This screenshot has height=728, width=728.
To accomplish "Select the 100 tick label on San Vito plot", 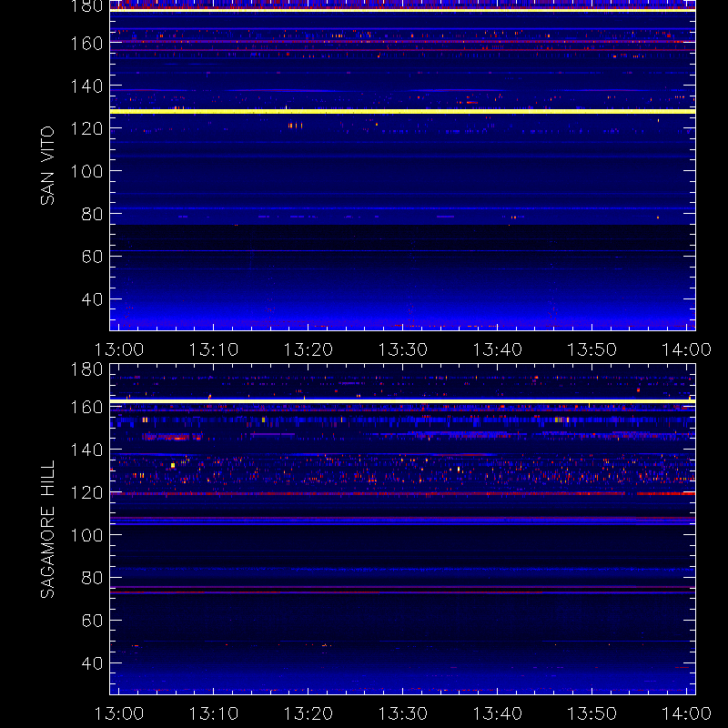I will (x=86, y=171).
